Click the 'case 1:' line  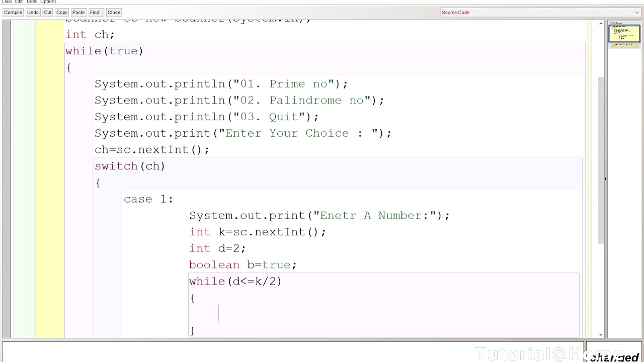pyautogui.click(x=148, y=199)
